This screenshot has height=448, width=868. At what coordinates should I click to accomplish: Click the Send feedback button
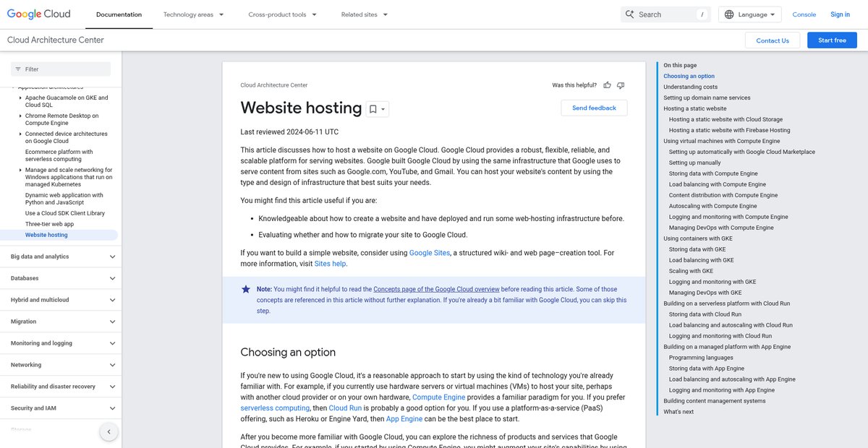594,108
